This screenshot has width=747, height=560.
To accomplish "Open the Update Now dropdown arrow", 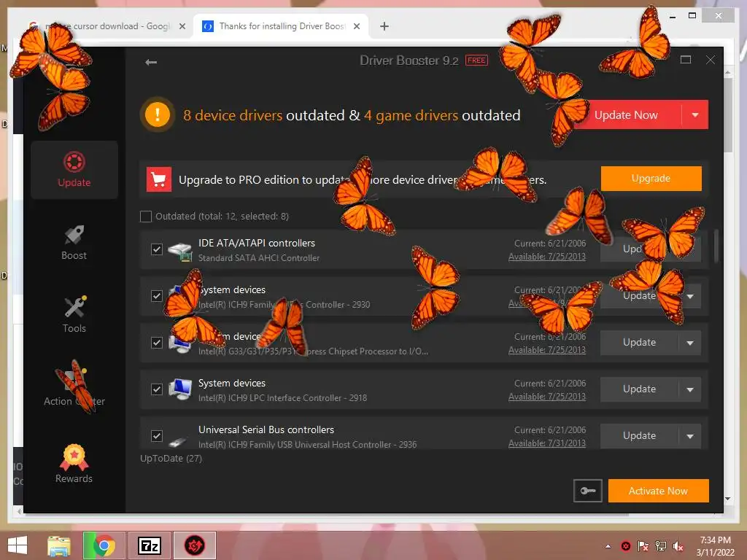I will [695, 114].
